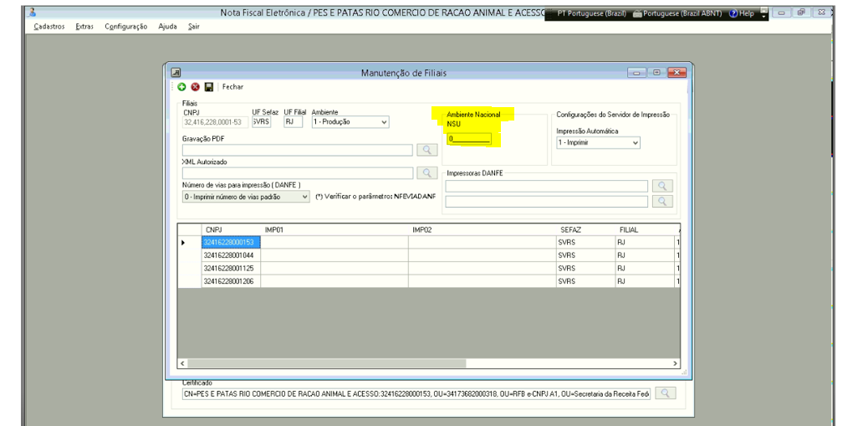868x426 pixels.
Task: Click the application icon in main title bar
Action: 32,13
